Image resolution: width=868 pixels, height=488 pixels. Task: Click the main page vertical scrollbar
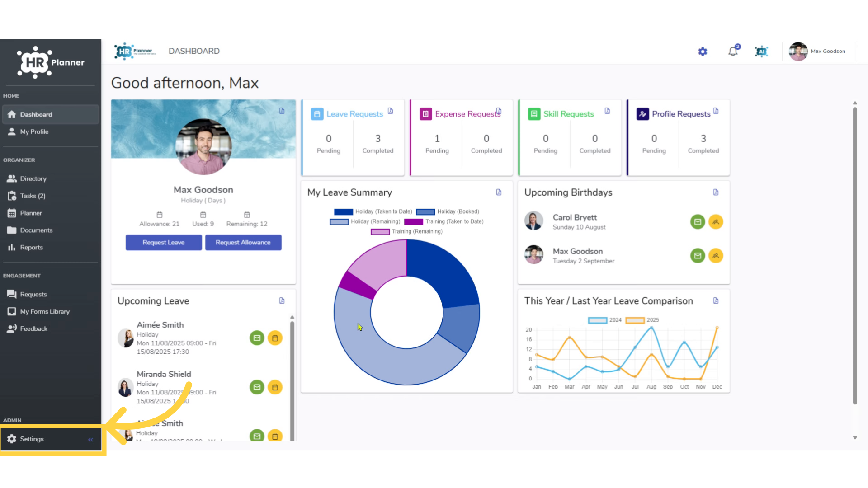tap(855, 255)
